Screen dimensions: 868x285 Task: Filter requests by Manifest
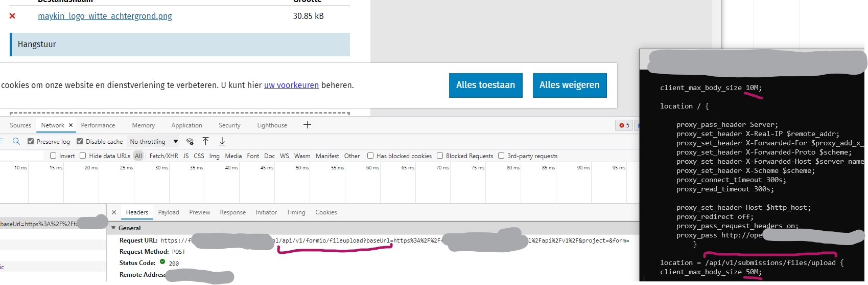point(327,156)
